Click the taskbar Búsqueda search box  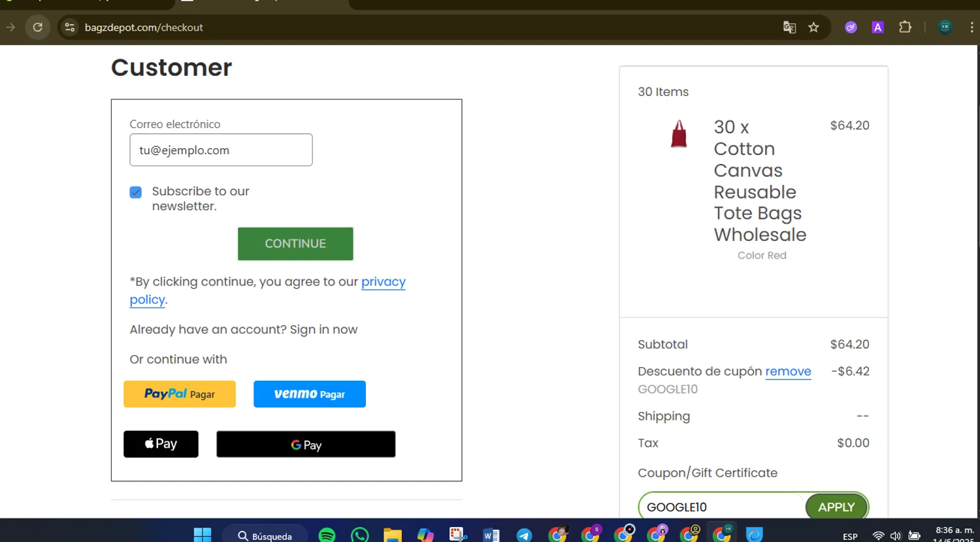coord(265,535)
